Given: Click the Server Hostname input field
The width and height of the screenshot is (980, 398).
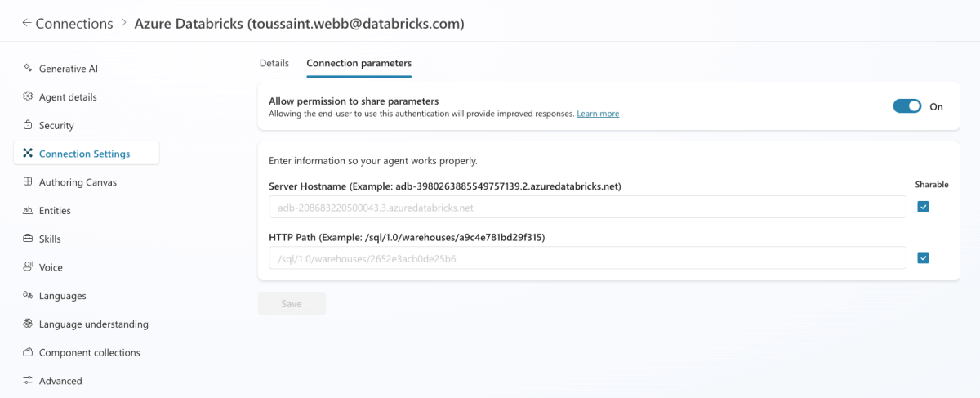Looking at the screenshot, I should (587, 208).
